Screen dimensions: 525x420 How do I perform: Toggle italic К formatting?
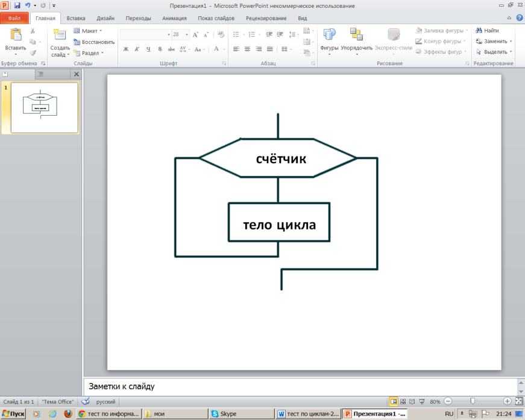pos(137,49)
